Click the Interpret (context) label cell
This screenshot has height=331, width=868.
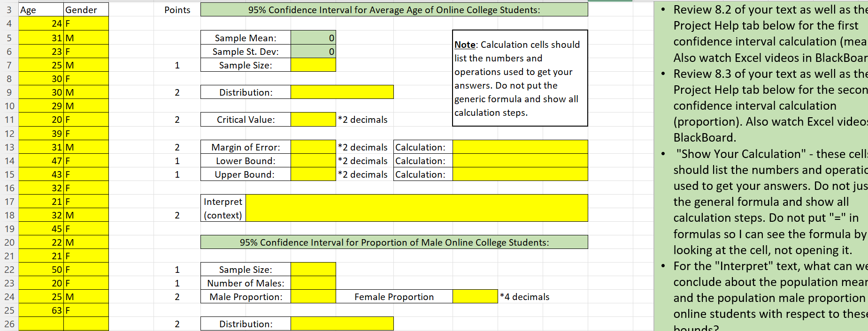tap(223, 208)
